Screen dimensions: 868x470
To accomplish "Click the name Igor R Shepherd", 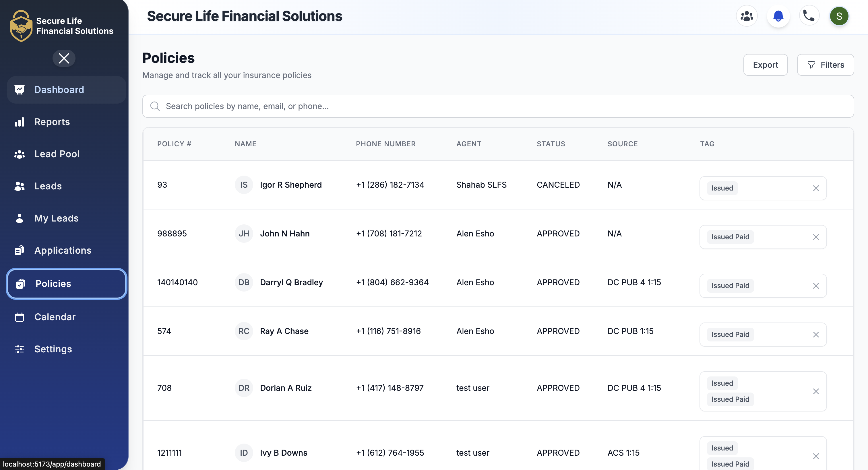I will (291, 184).
